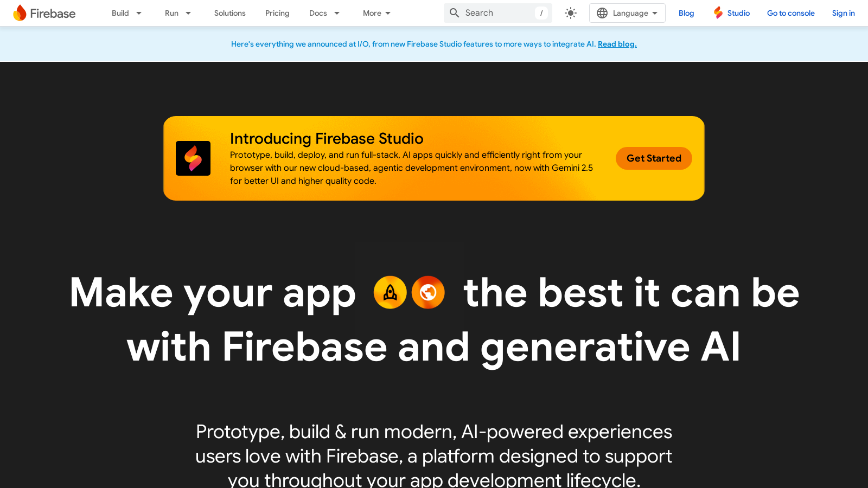The image size is (868, 488).
Task: Click the slash shortcut key in search bar
Action: (x=541, y=12)
